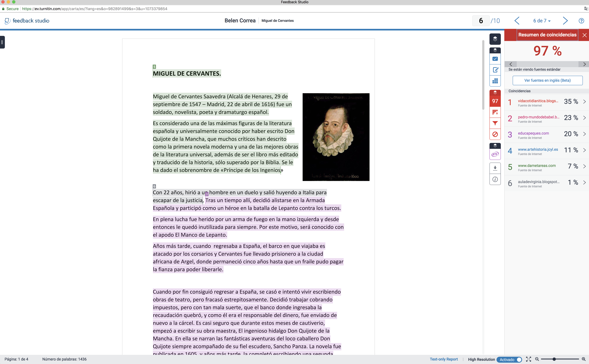Toggle the black active layers button

pos(495,39)
